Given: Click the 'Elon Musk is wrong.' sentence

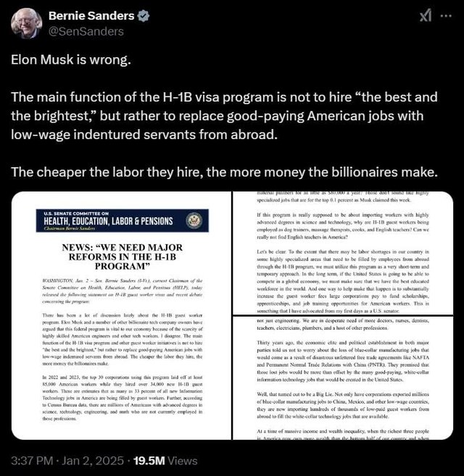Looking at the screenshot, I should pos(71,60).
